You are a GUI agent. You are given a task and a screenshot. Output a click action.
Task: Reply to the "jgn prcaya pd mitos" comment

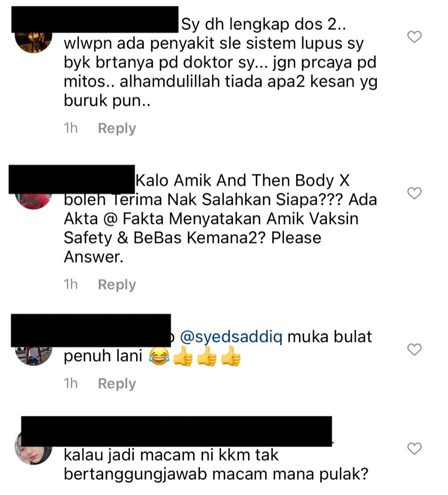click(x=116, y=128)
